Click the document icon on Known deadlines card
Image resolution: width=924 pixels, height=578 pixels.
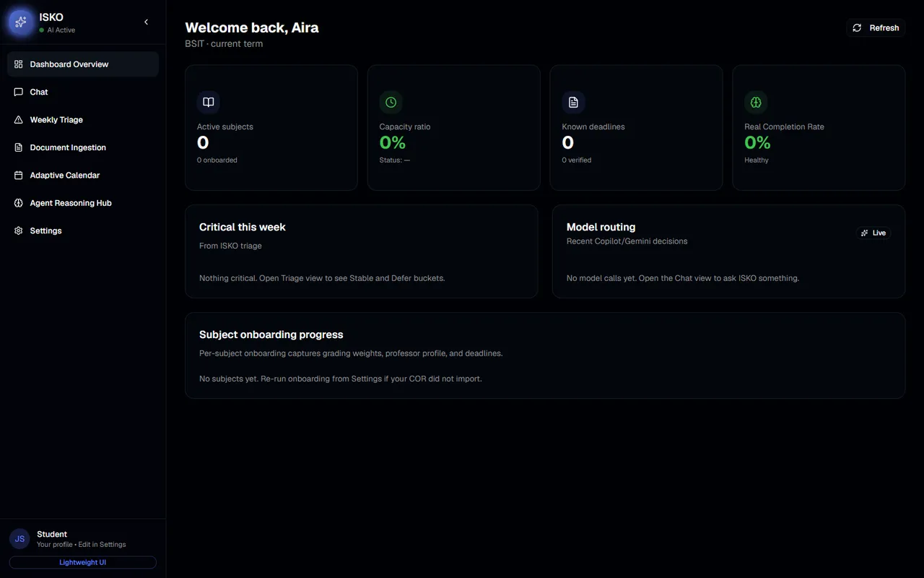[x=574, y=102]
